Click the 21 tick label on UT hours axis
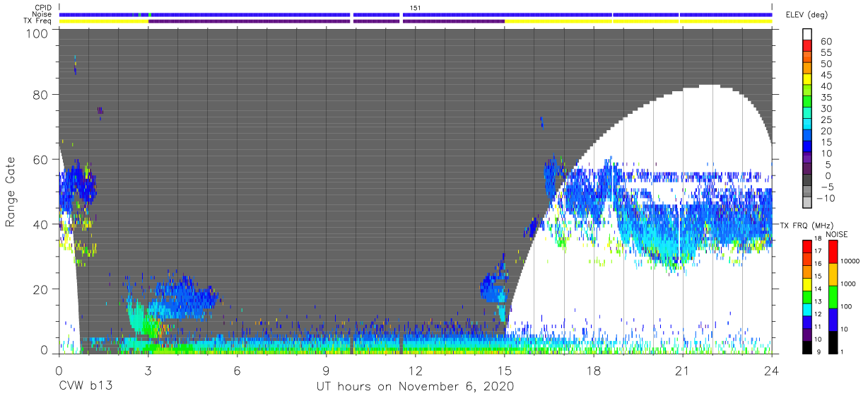The width and height of the screenshot is (868, 401). [682, 370]
